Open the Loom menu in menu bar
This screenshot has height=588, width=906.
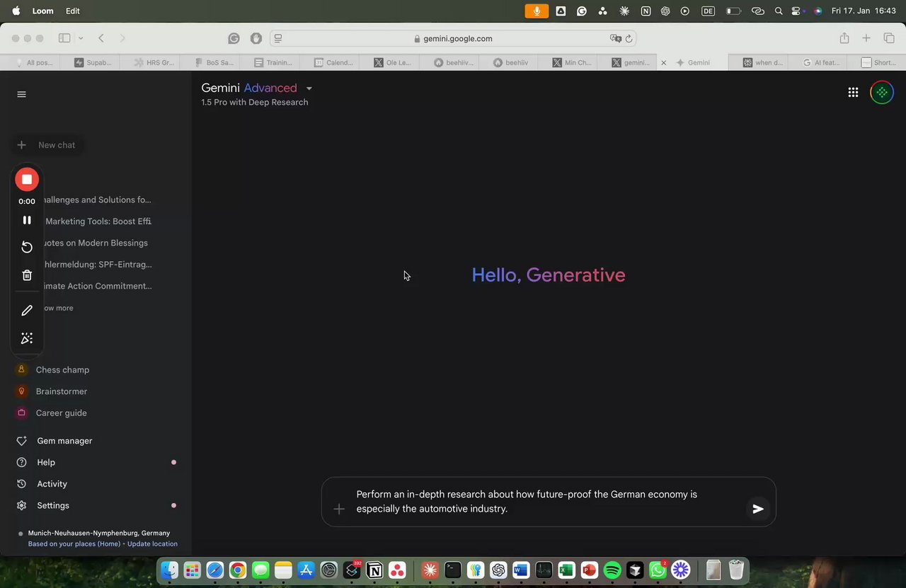click(x=42, y=11)
